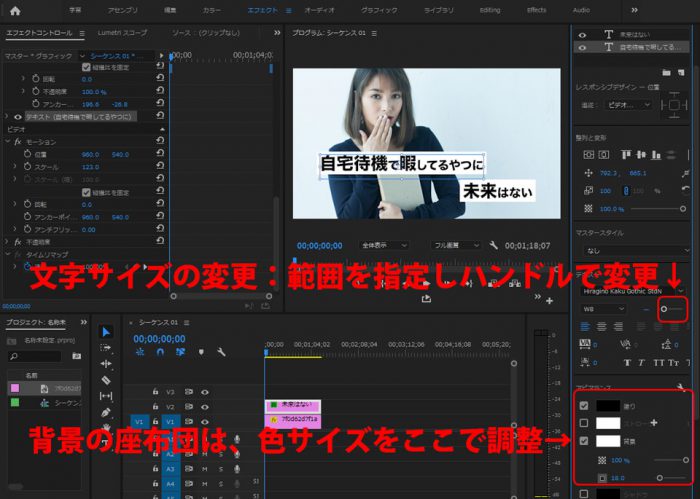Apply Faux Italic text style
Viewport: 700px width, 499px height.
(642, 363)
